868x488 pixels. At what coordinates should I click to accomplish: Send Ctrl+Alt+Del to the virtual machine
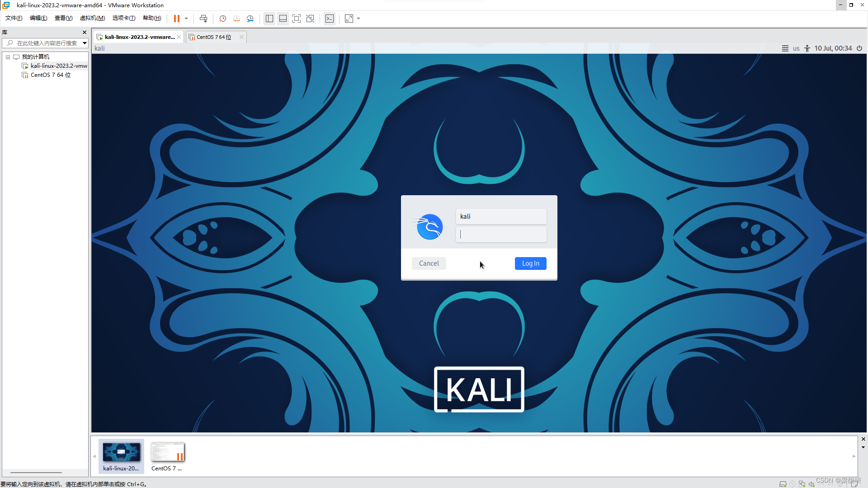(x=203, y=19)
